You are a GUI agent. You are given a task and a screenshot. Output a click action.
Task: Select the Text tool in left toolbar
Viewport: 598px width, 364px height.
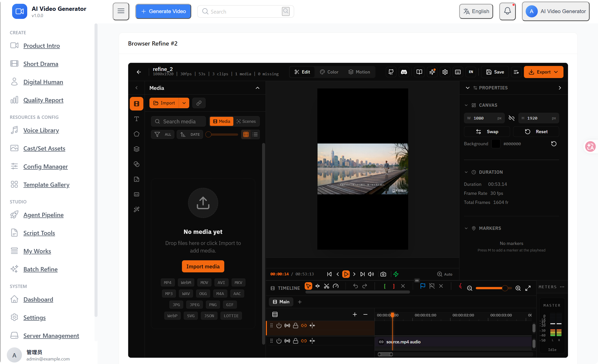(137, 119)
